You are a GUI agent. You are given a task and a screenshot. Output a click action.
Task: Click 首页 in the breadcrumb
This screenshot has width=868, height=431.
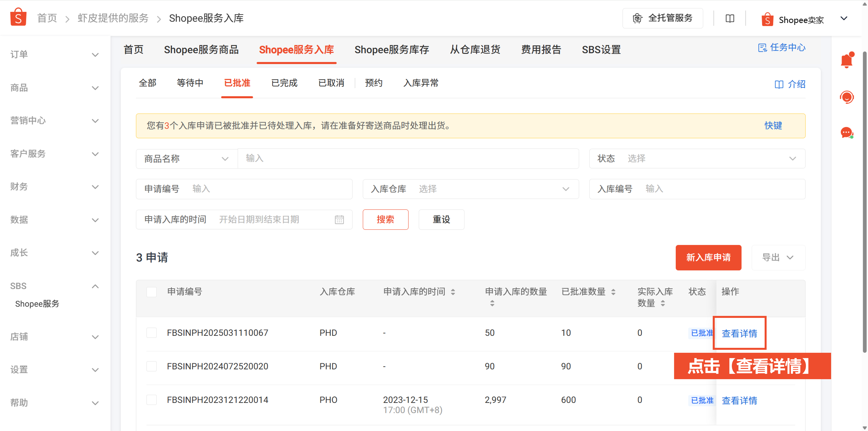click(47, 18)
